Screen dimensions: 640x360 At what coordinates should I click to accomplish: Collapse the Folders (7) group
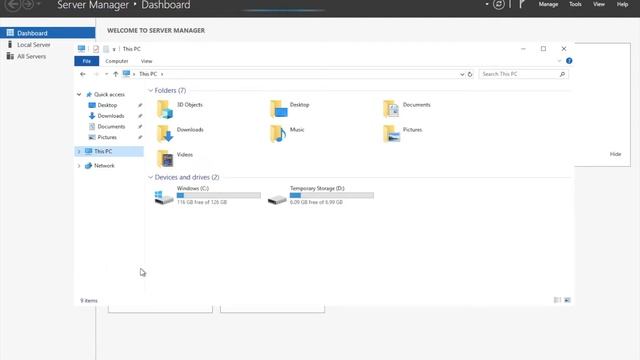[150, 90]
